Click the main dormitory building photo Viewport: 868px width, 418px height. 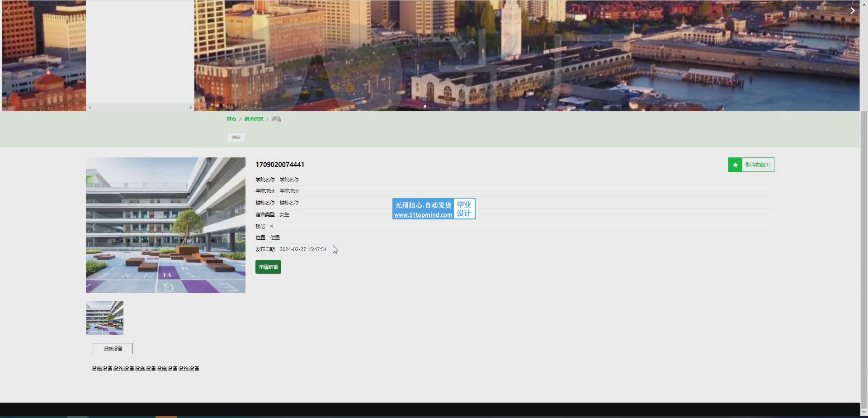point(165,225)
